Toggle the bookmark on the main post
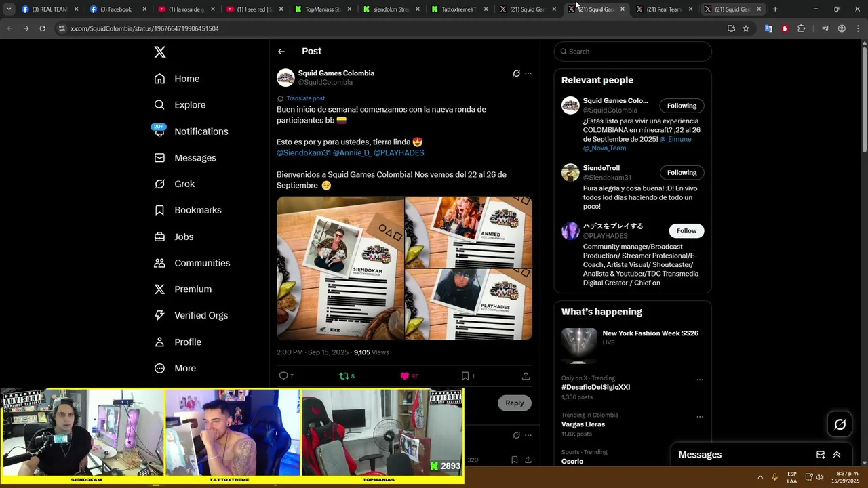Screen dimensions: 868x488 467,376
